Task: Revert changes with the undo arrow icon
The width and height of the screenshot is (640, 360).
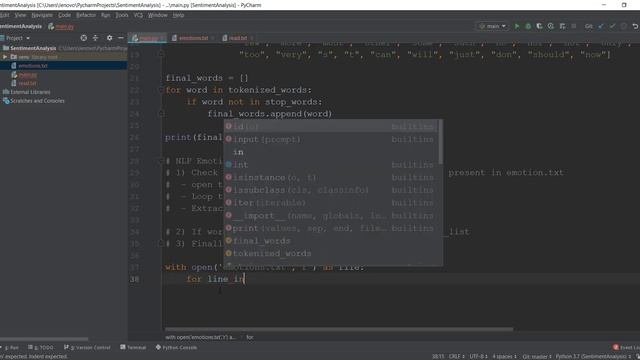Action: tap(635, 26)
